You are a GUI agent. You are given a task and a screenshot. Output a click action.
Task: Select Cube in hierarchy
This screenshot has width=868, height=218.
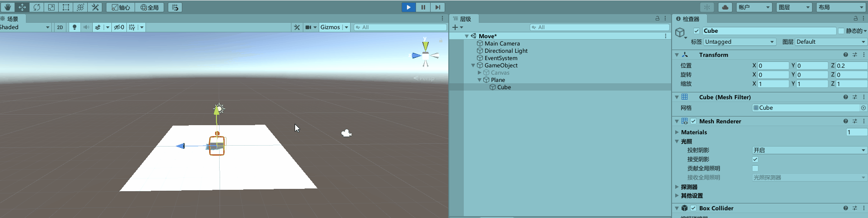(x=504, y=87)
